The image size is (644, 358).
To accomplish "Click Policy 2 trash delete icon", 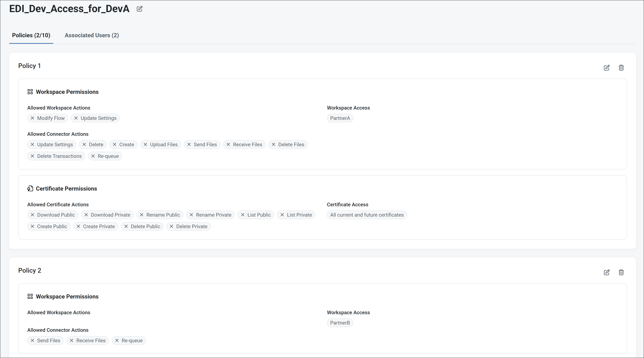I will [x=621, y=272].
